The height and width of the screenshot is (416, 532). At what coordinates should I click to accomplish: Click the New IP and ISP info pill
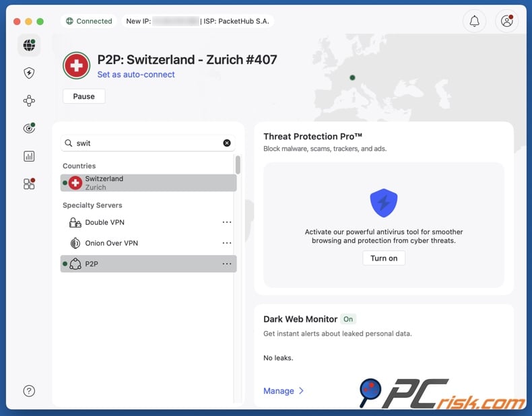(x=198, y=21)
